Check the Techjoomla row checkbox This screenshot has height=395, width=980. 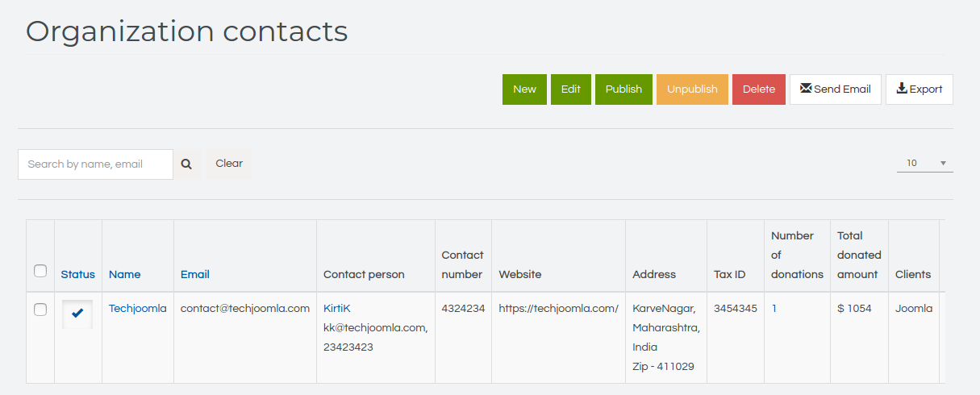pos(40,310)
